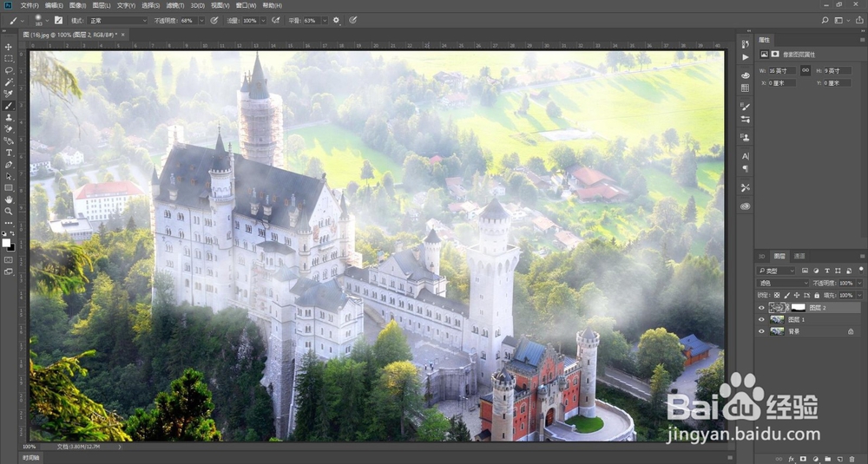
Task: Toggle the link width and height icon
Action: (806, 70)
